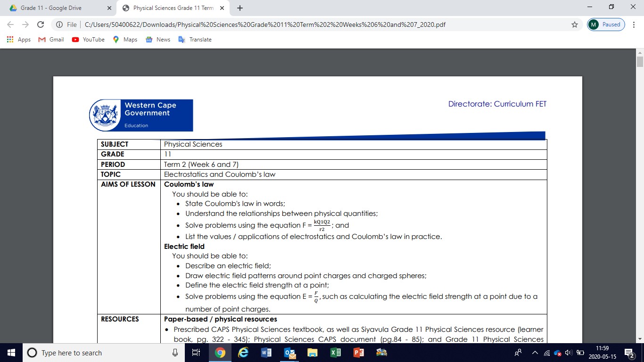The image size is (644, 362).
Task: Open Excel from the taskbar
Action: click(335, 353)
